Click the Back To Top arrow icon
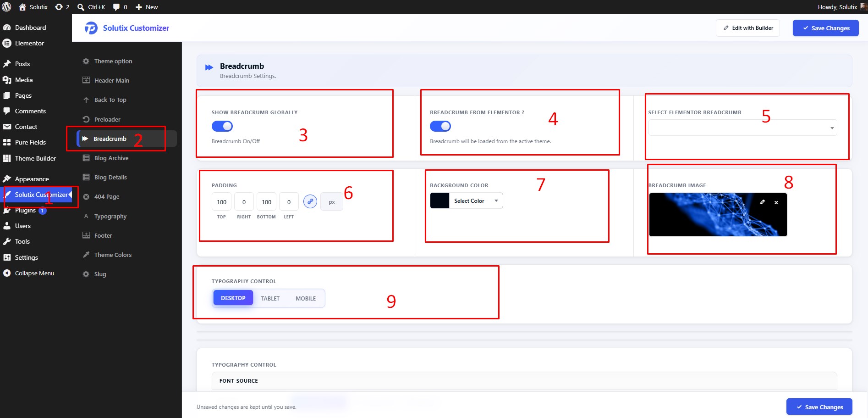 (x=86, y=100)
